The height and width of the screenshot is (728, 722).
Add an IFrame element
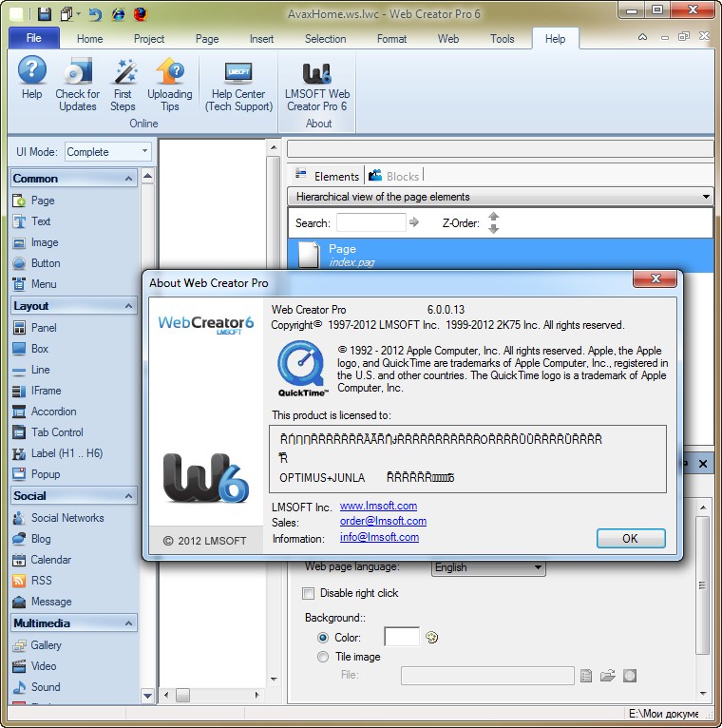click(37, 391)
